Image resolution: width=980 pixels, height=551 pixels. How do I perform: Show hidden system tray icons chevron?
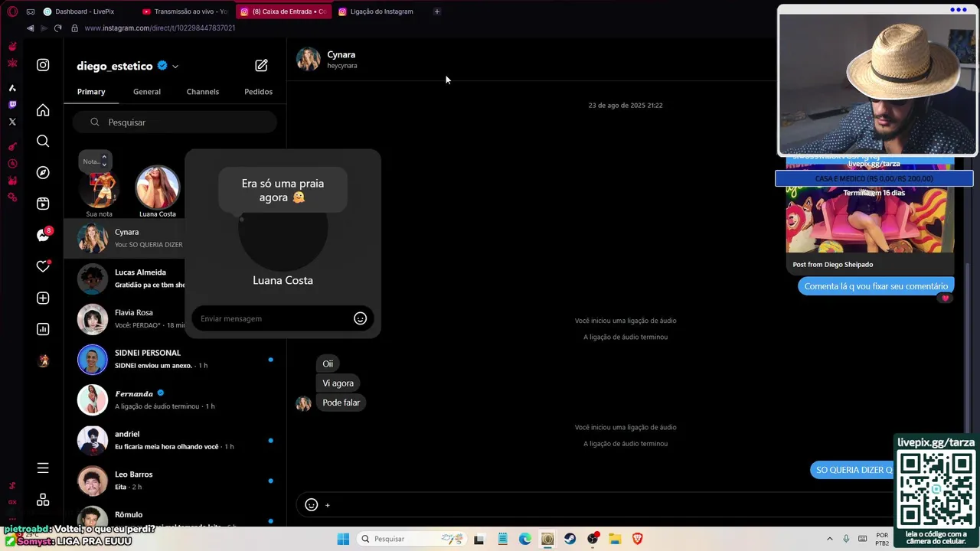coord(829,539)
